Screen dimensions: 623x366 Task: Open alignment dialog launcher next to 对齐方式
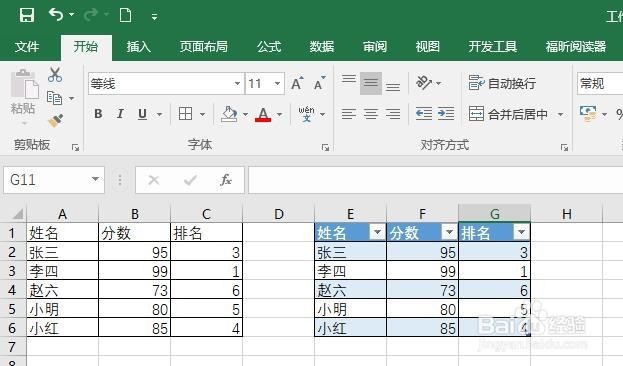coord(564,148)
